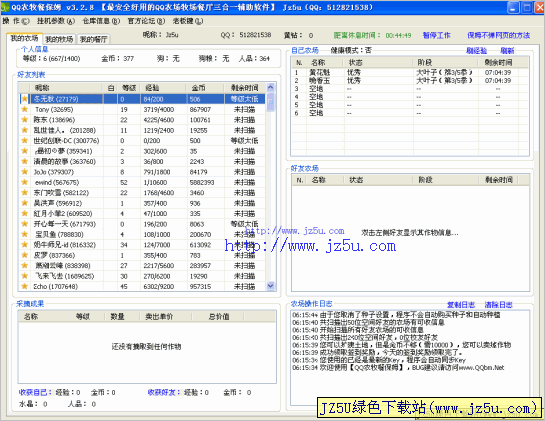This screenshot has width=545, height=421.
Task: Select the JoJo (379307) friend name
Action: point(54,172)
